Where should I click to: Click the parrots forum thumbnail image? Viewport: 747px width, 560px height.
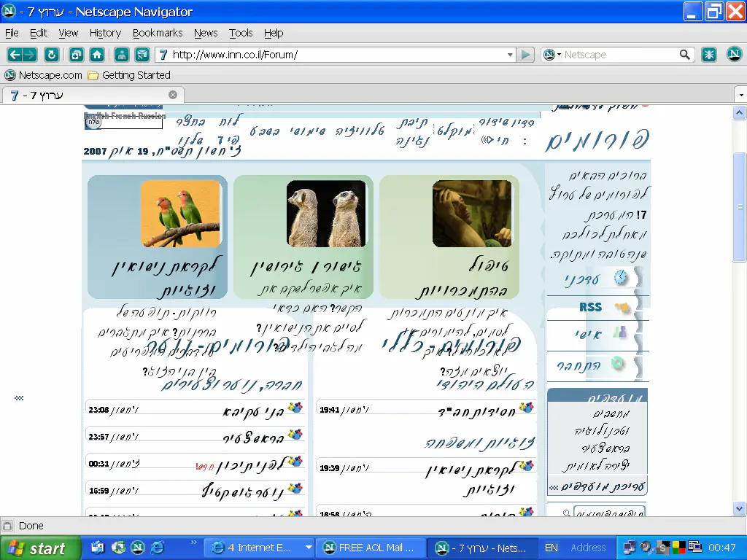pos(180,213)
